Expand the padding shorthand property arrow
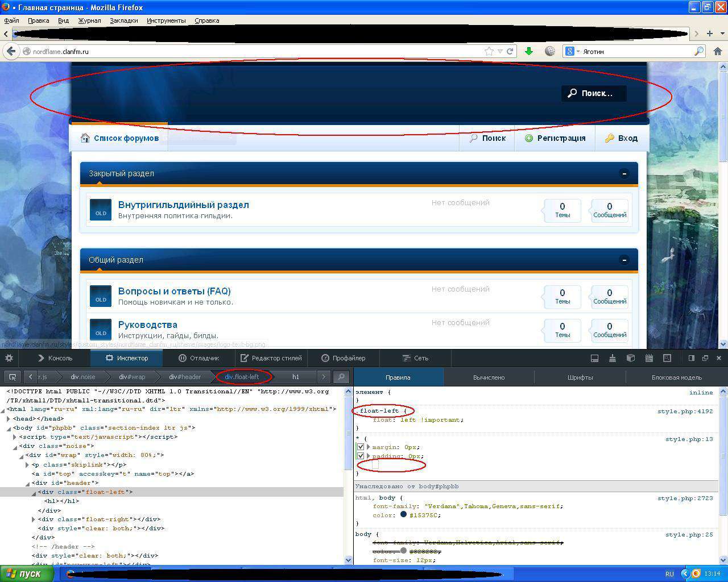The image size is (728, 582). [x=369, y=456]
